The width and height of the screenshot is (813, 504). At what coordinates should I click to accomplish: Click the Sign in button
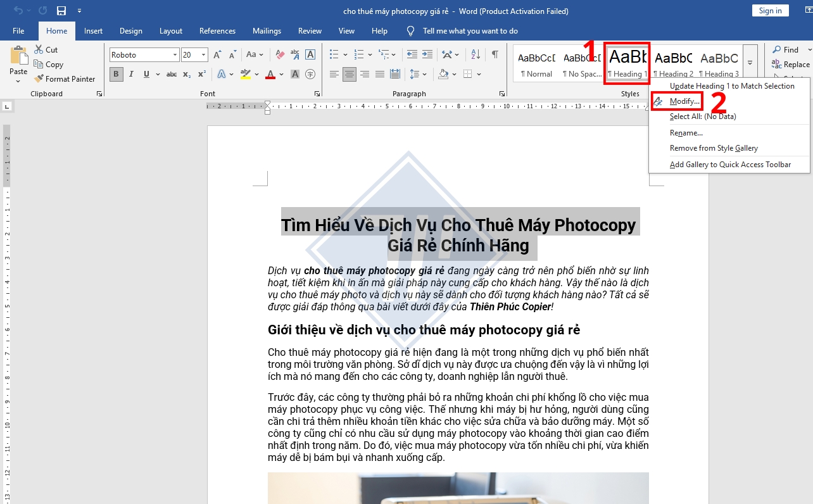[x=770, y=11]
